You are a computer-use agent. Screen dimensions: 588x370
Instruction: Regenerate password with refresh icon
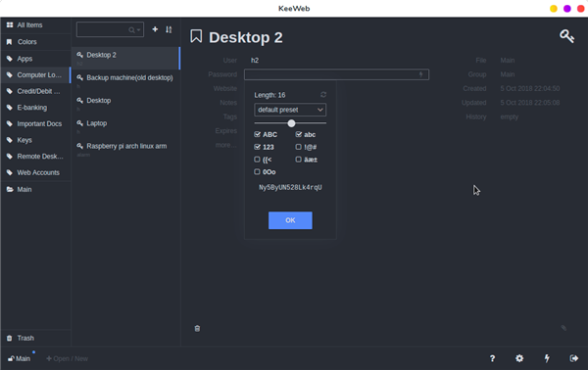[323, 95]
